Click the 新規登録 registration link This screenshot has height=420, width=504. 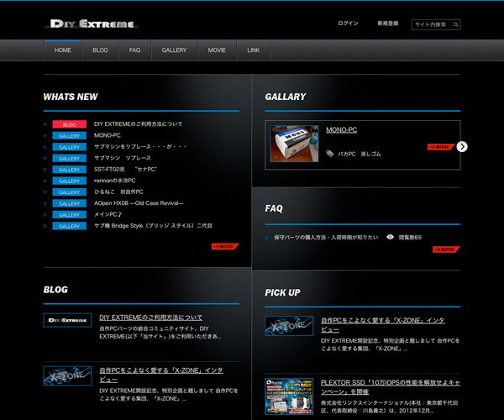(388, 24)
